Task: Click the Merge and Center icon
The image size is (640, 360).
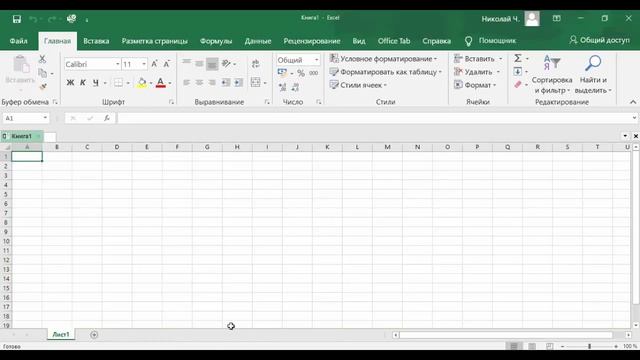Action: click(256, 82)
